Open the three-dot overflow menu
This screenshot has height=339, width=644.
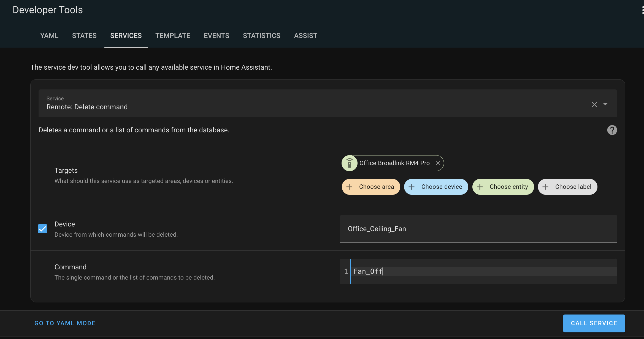click(x=642, y=10)
